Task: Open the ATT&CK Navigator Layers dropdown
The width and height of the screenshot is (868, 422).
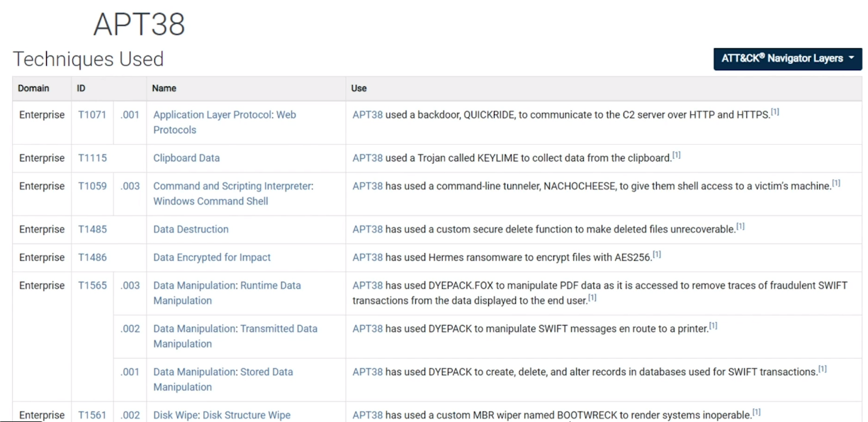Action: pos(787,59)
